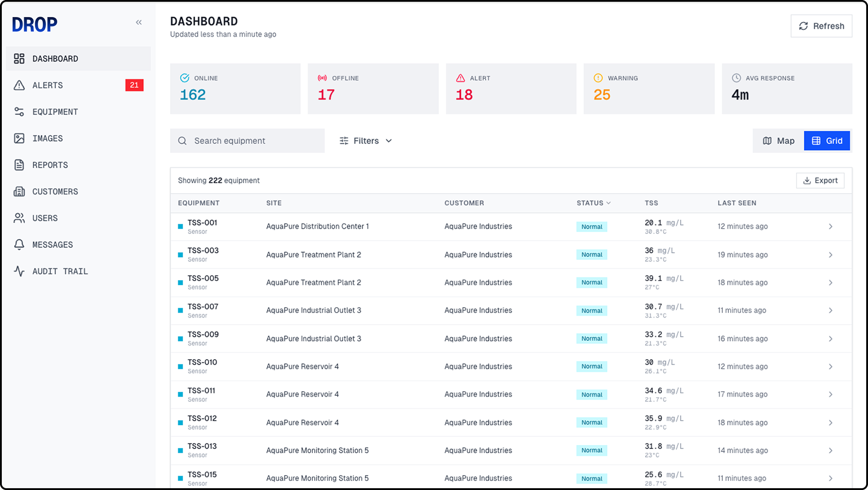The image size is (868, 490).
Task: Switch to Map view
Action: (x=778, y=141)
